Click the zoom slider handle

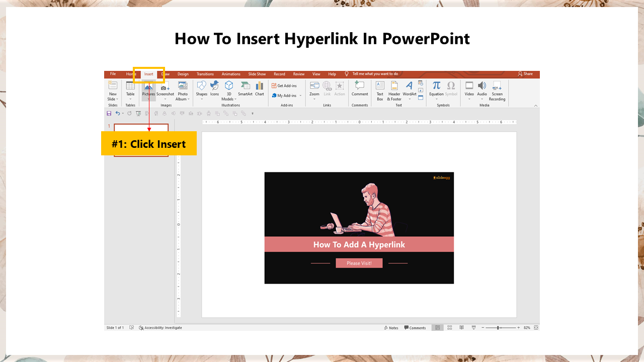click(499, 328)
